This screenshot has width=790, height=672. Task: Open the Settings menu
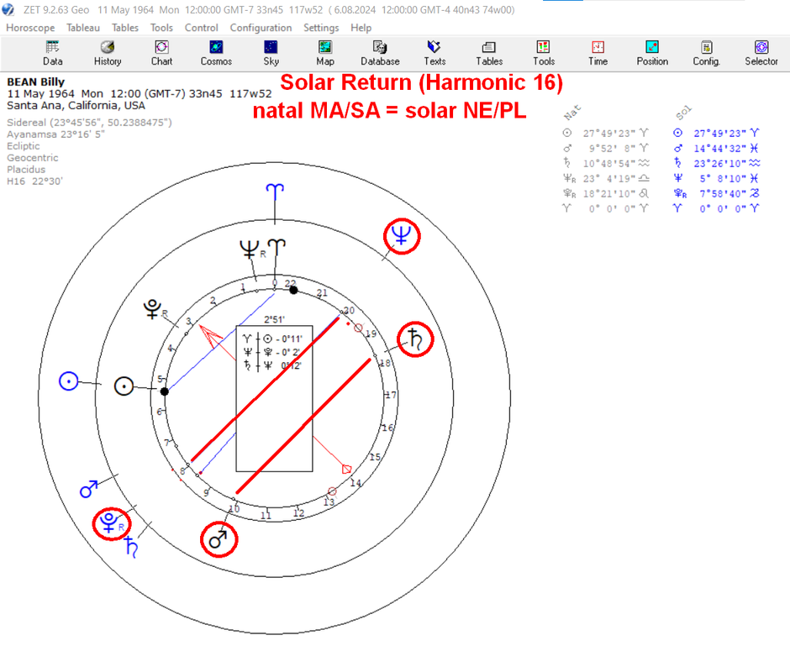coord(321,28)
